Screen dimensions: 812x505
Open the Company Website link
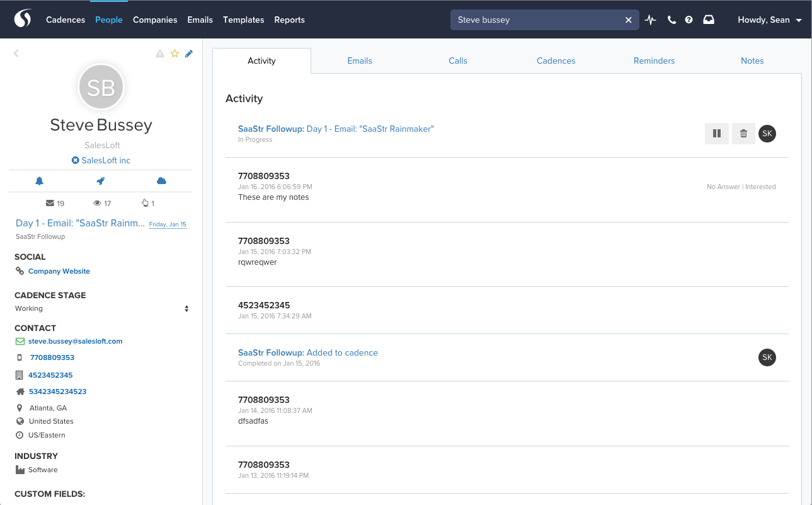click(59, 271)
